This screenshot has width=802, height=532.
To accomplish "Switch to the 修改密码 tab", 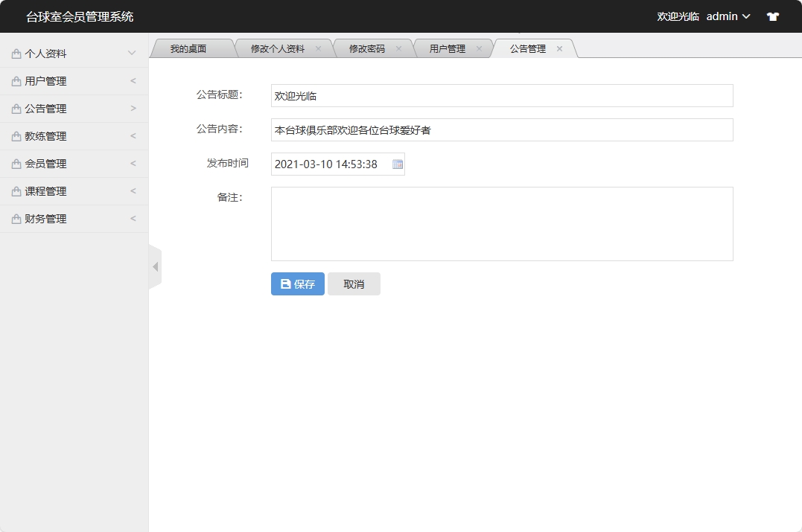I will pyautogui.click(x=368, y=47).
